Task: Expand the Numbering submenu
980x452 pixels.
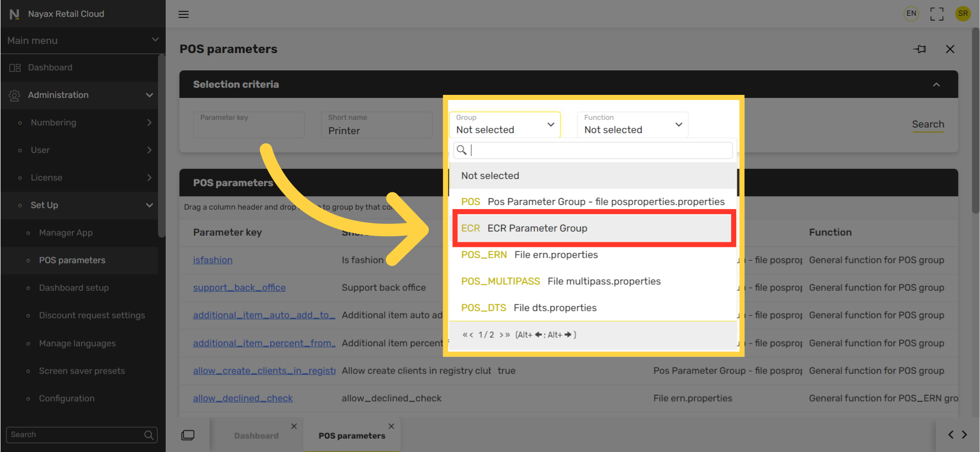Action: [149, 122]
